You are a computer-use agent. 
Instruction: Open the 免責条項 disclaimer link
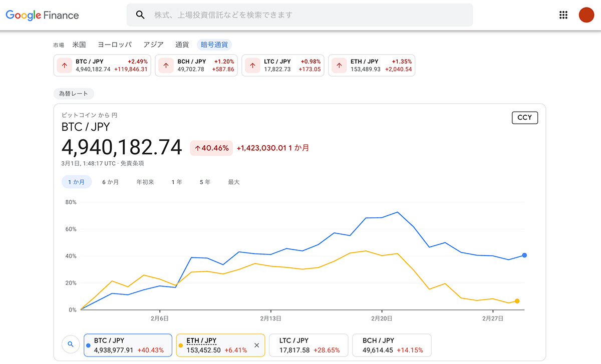click(133, 163)
